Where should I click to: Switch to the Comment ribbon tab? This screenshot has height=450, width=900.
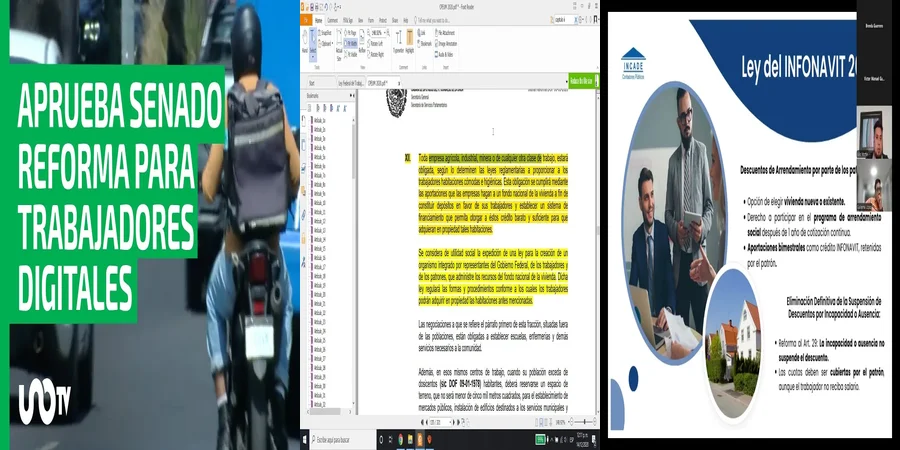332,20
